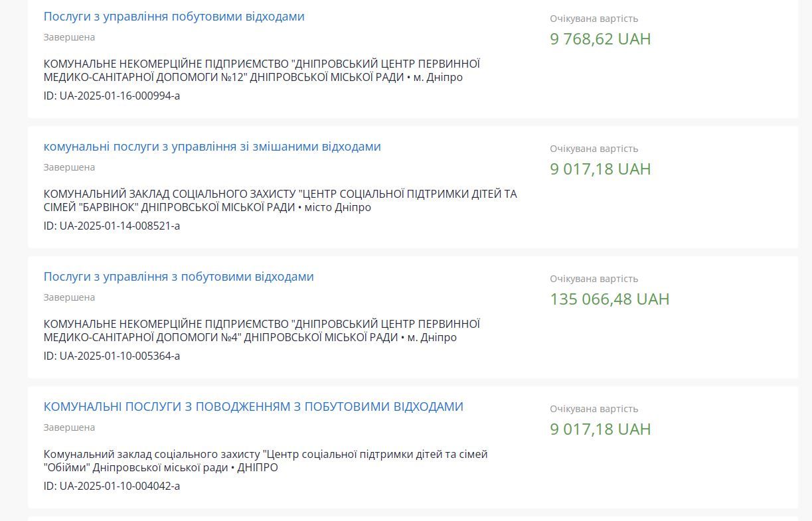Click the 9 017,18 UAH value of second tender
This screenshot has height=521, width=812.
tap(600, 169)
